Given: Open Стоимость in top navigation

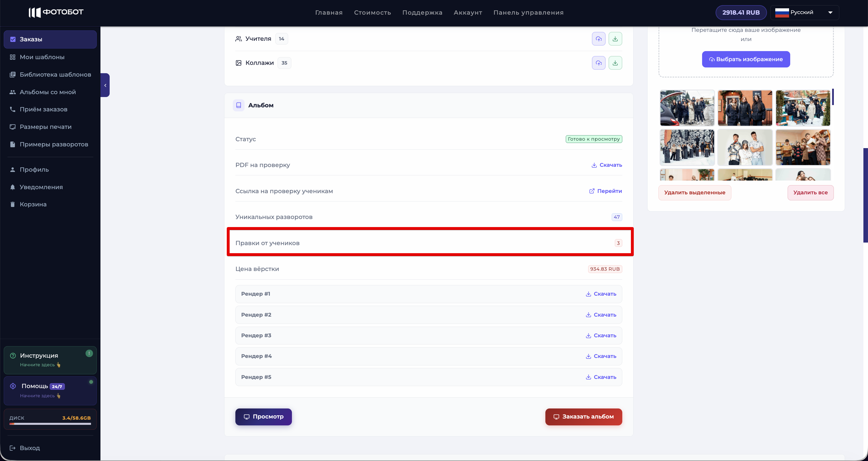Looking at the screenshot, I should tap(372, 12).
